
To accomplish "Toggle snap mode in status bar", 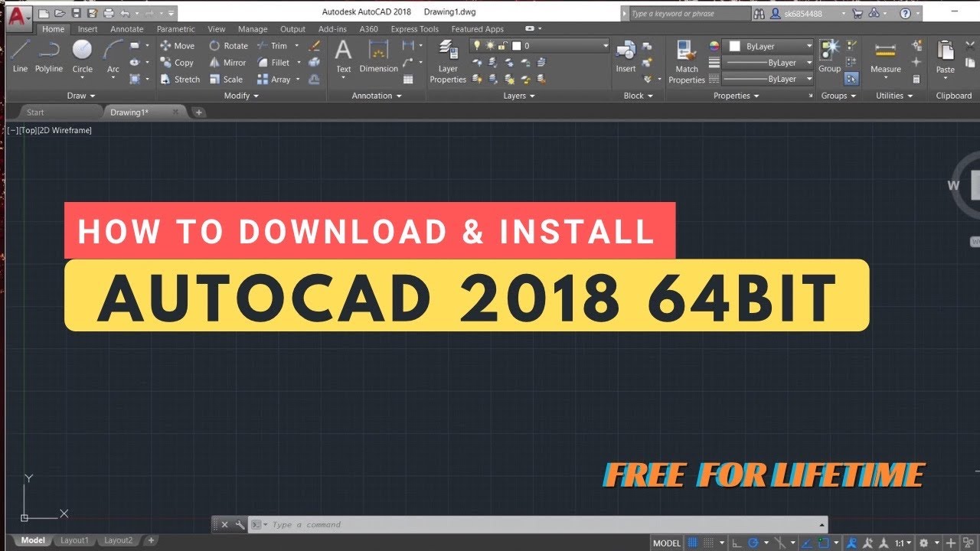I will point(709,543).
